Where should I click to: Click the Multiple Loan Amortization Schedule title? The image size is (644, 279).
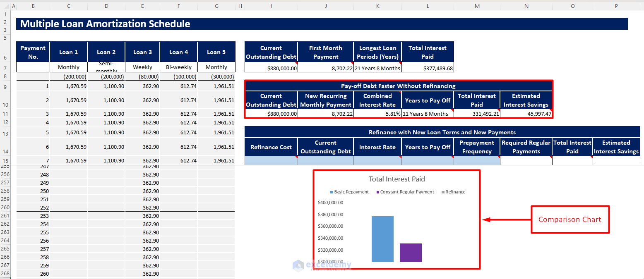tap(105, 24)
